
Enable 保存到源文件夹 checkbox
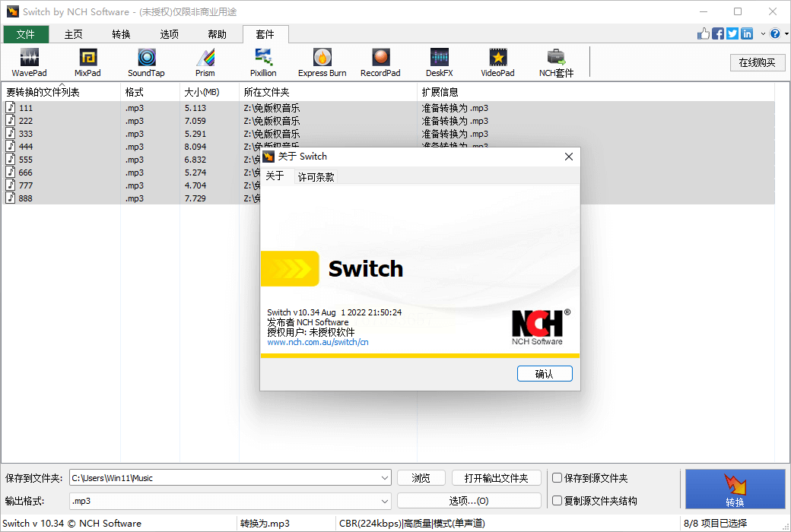[558, 477]
